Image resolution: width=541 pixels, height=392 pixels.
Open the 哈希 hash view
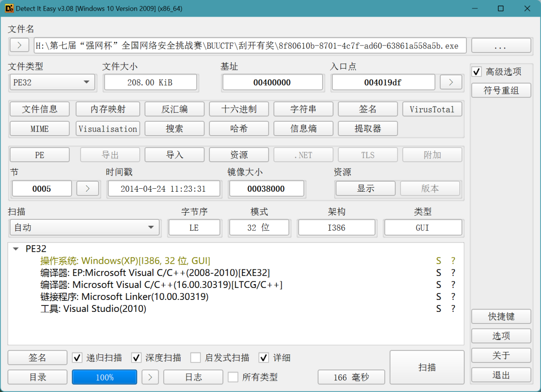click(239, 129)
